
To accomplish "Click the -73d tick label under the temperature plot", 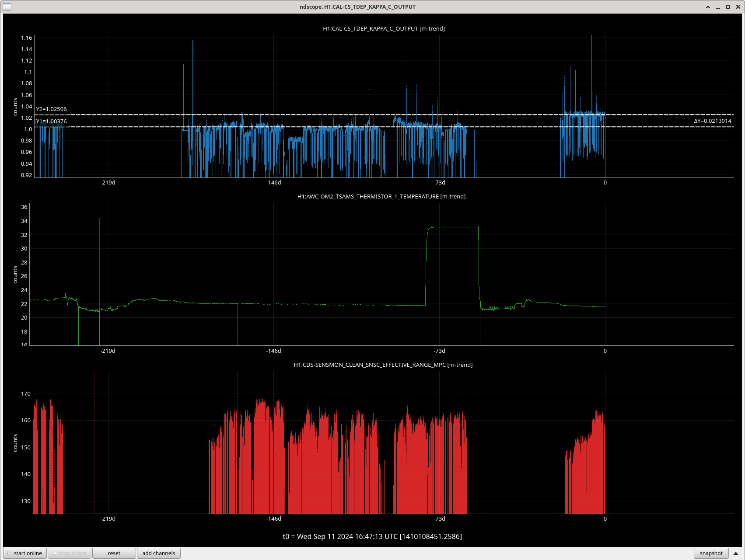I will pos(439,351).
